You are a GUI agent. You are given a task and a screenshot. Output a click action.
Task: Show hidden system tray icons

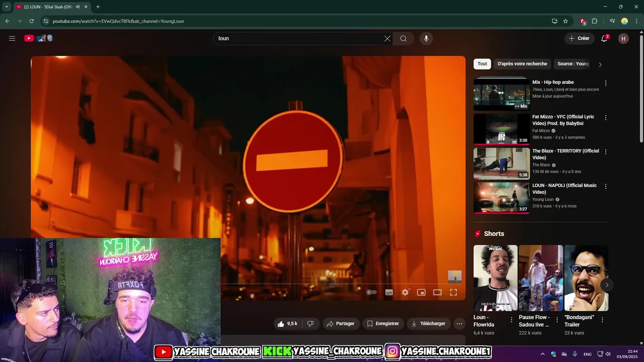click(542, 354)
